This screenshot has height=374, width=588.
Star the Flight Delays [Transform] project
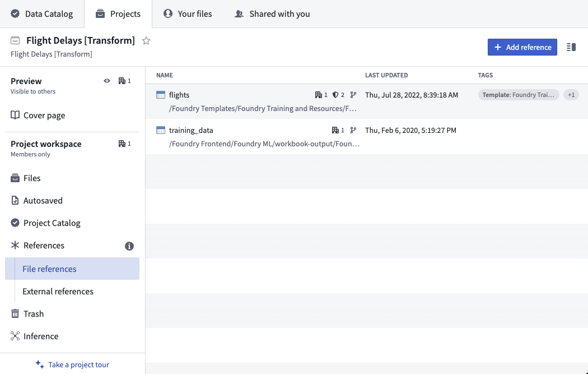[146, 40]
